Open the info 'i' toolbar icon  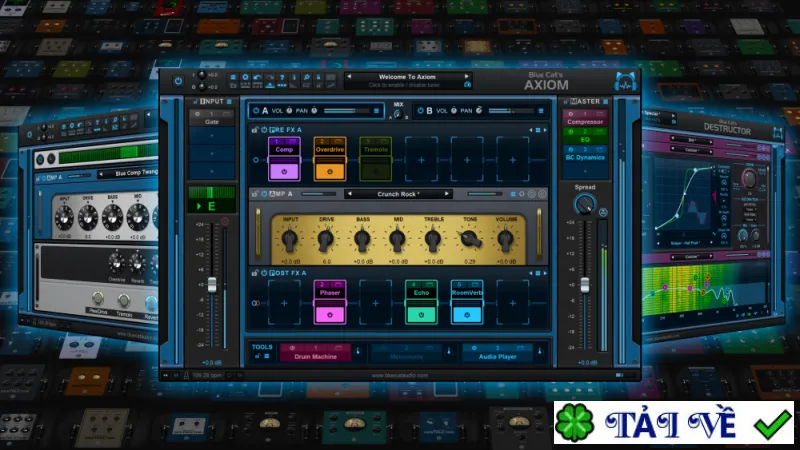pyautogui.click(x=294, y=78)
